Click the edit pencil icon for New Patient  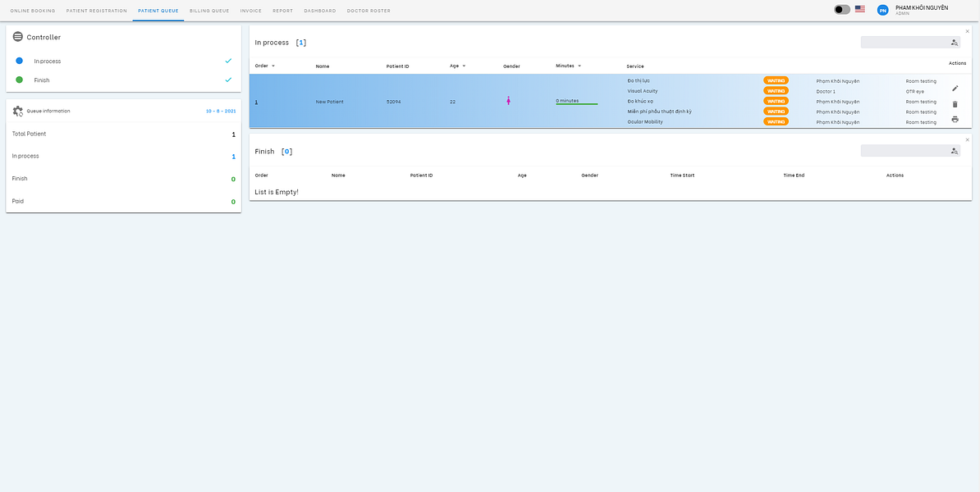pyautogui.click(x=955, y=89)
